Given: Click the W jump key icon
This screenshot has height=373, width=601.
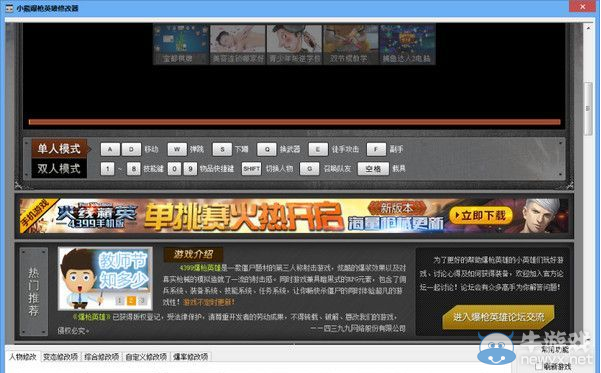Looking at the screenshot, I should tap(177, 149).
